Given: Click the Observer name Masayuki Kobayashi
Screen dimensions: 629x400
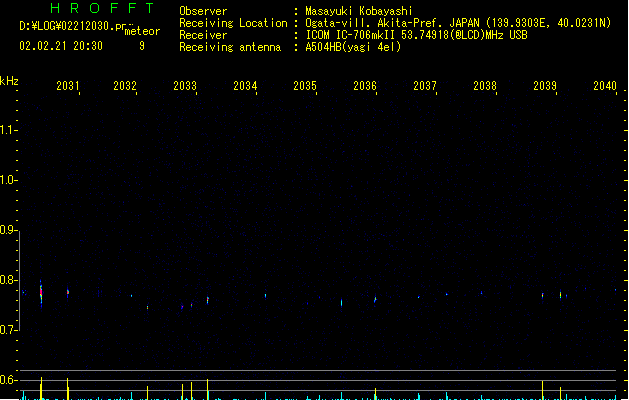Looking at the screenshot, I should [x=358, y=11].
